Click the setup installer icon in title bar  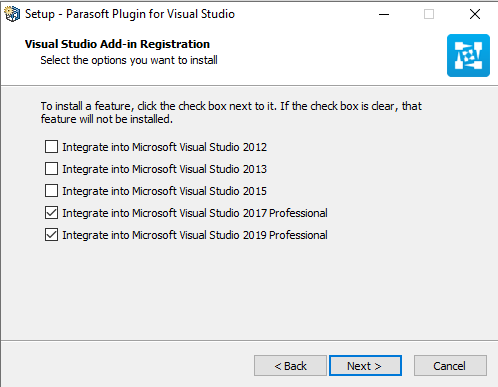12,14
